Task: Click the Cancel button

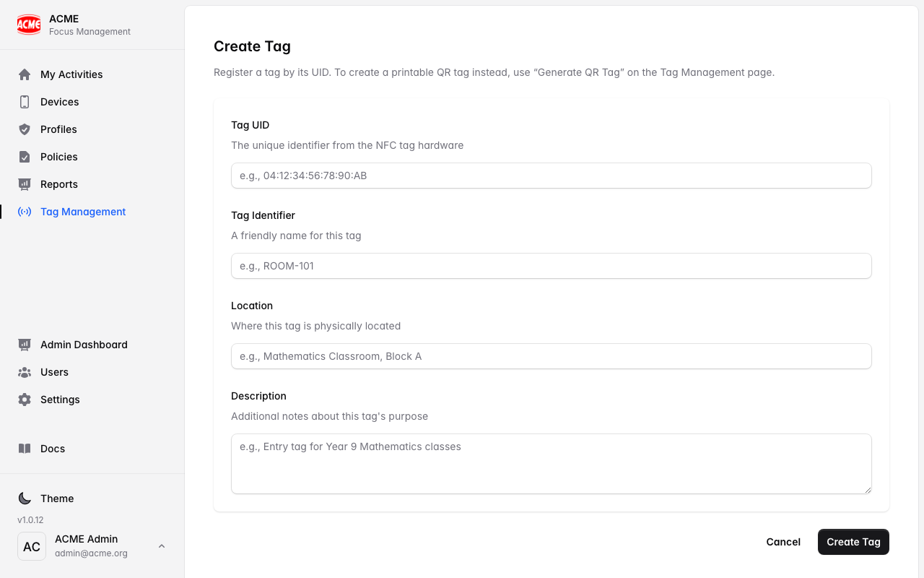Action: tap(783, 542)
